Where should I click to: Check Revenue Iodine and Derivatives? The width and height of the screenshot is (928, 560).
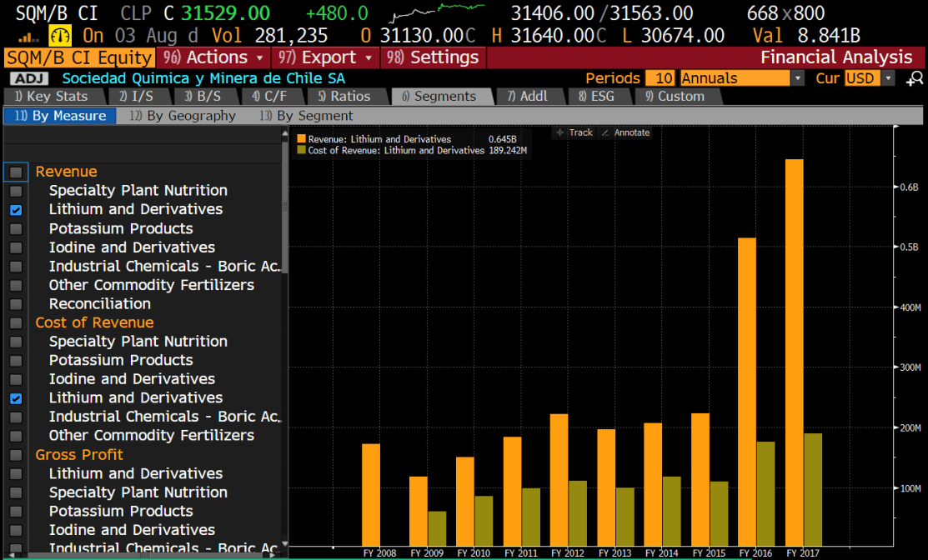(x=16, y=247)
